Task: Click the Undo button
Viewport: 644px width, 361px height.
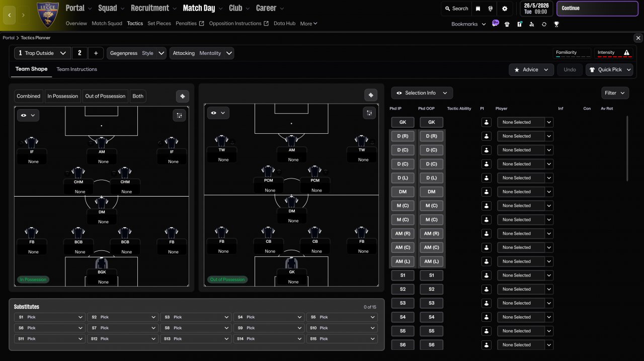Action: click(570, 70)
